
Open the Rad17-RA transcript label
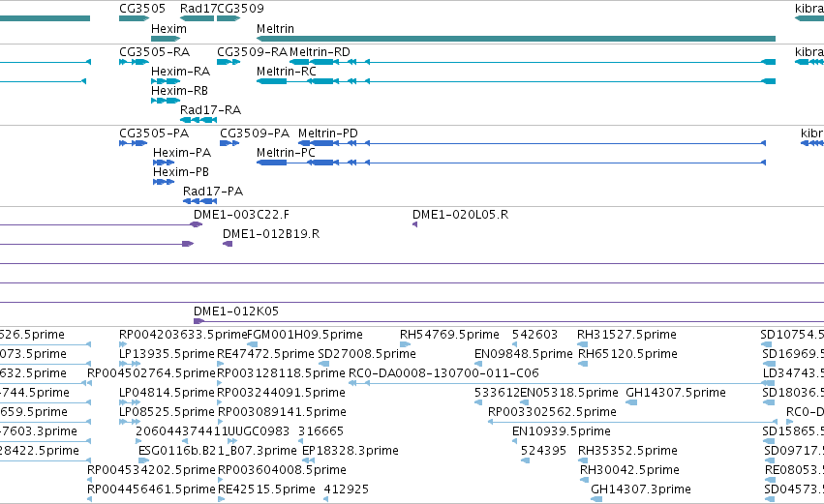pyautogui.click(x=210, y=110)
